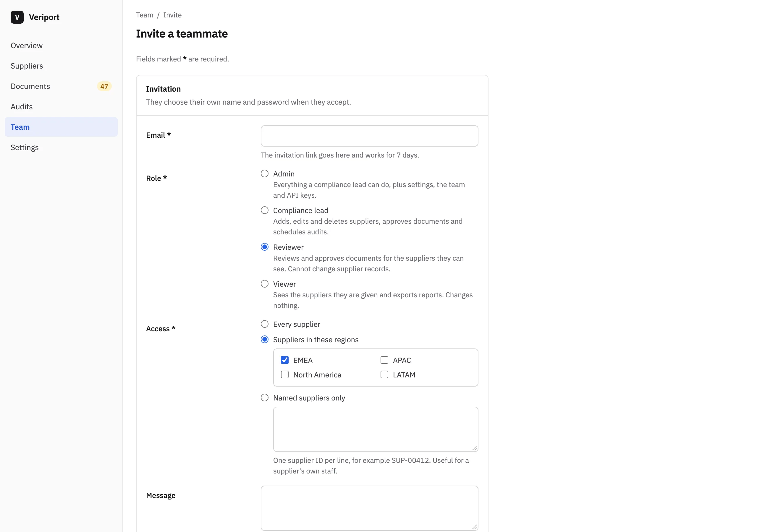Select the Team sidebar item

[x=61, y=127]
